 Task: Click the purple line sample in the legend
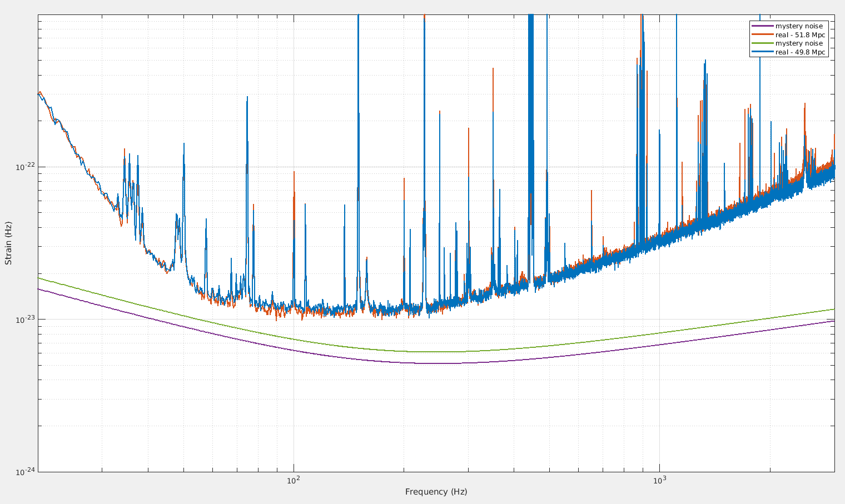[x=763, y=26]
